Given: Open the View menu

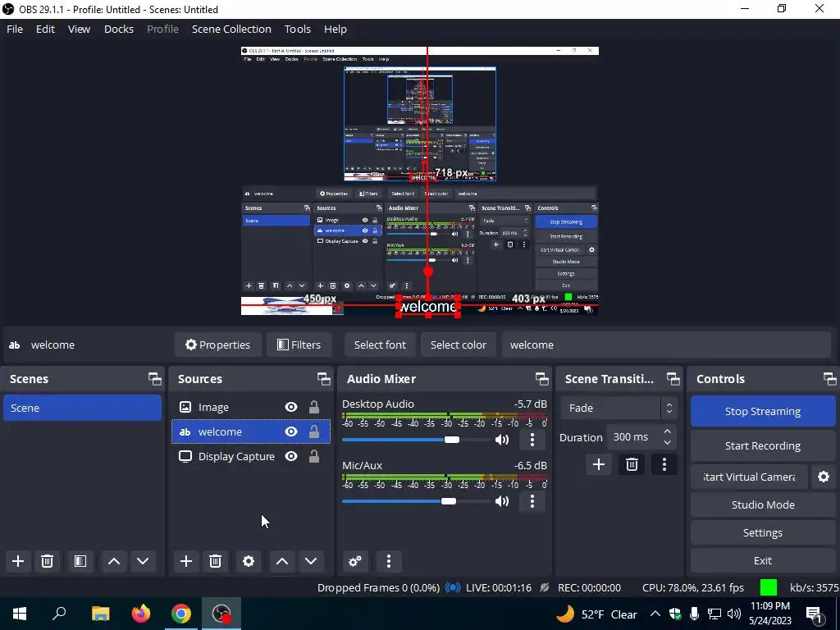Looking at the screenshot, I should [x=79, y=29].
